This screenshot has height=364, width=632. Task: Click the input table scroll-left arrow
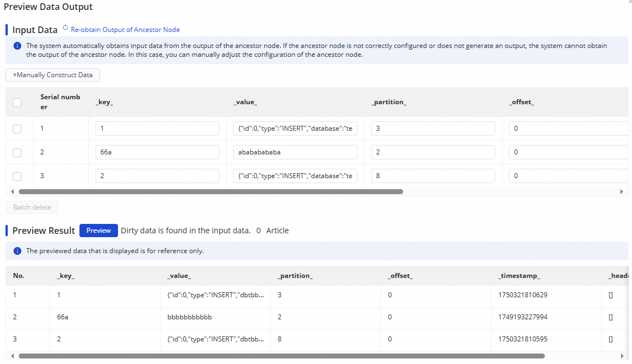[x=12, y=192]
